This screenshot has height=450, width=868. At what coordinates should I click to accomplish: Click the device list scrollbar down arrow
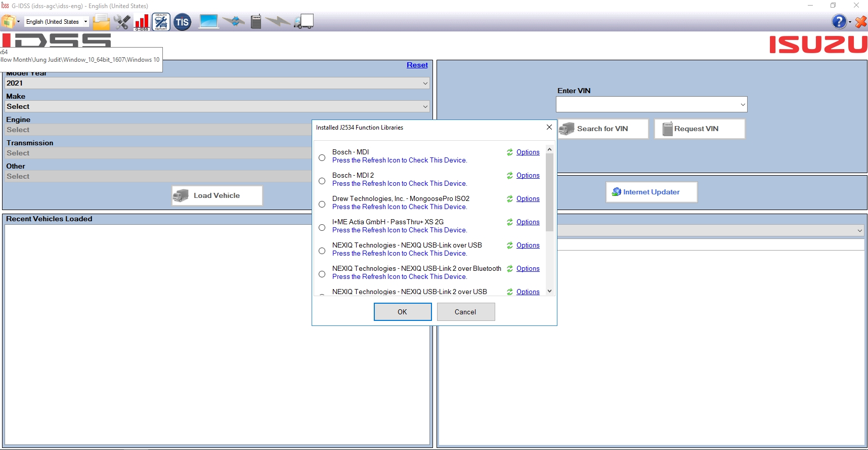pos(549,291)
